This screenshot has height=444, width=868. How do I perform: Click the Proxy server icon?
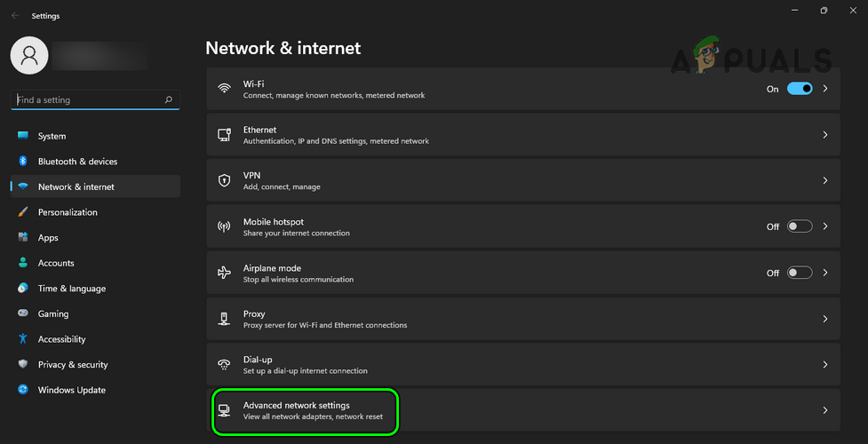[225, 319]
